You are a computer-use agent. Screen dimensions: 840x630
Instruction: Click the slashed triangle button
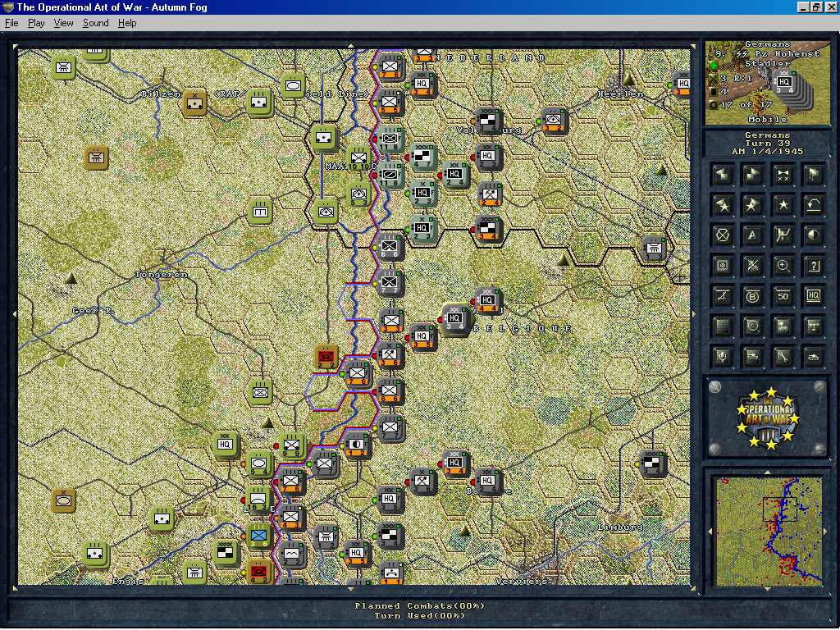[x=722, y=296]
